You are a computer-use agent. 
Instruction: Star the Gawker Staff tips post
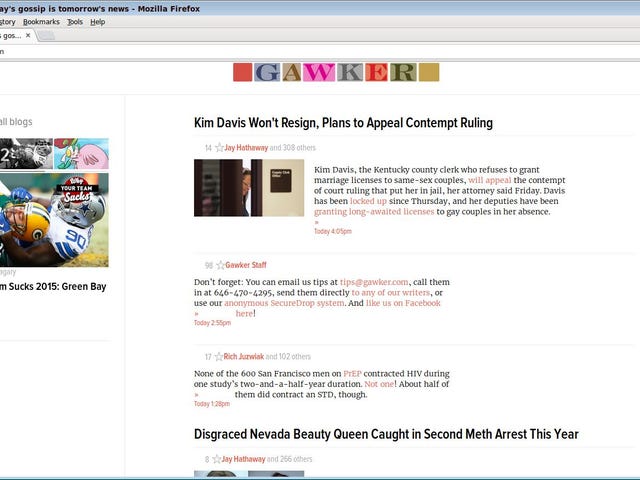click(220, 265)
